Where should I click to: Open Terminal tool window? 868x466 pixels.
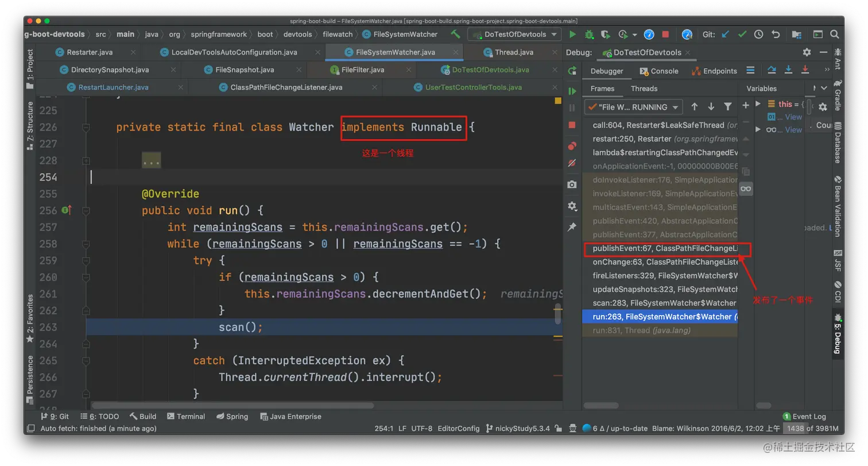pos(186,417)
